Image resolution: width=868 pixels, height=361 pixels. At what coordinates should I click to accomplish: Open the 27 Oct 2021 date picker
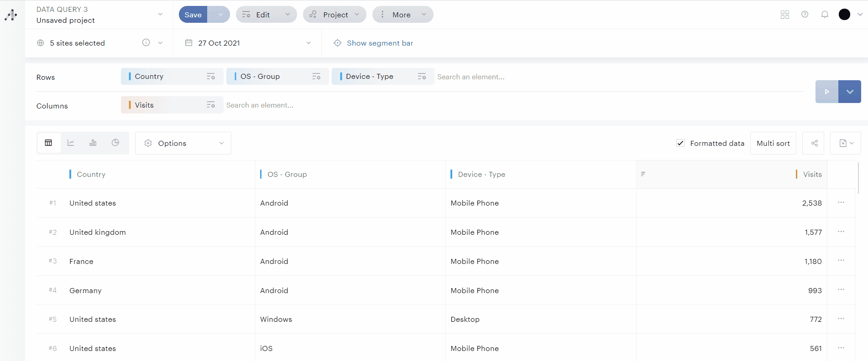coord(248,43)
